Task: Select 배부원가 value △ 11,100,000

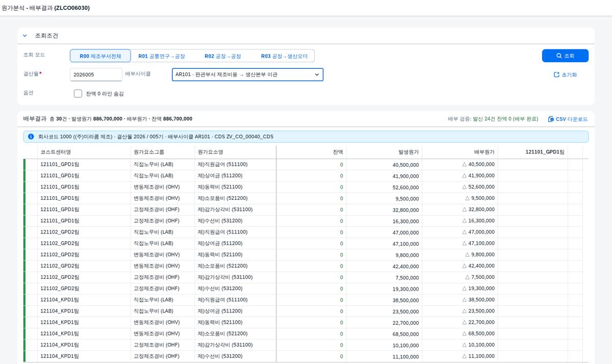Action: (x=478, y=356)
